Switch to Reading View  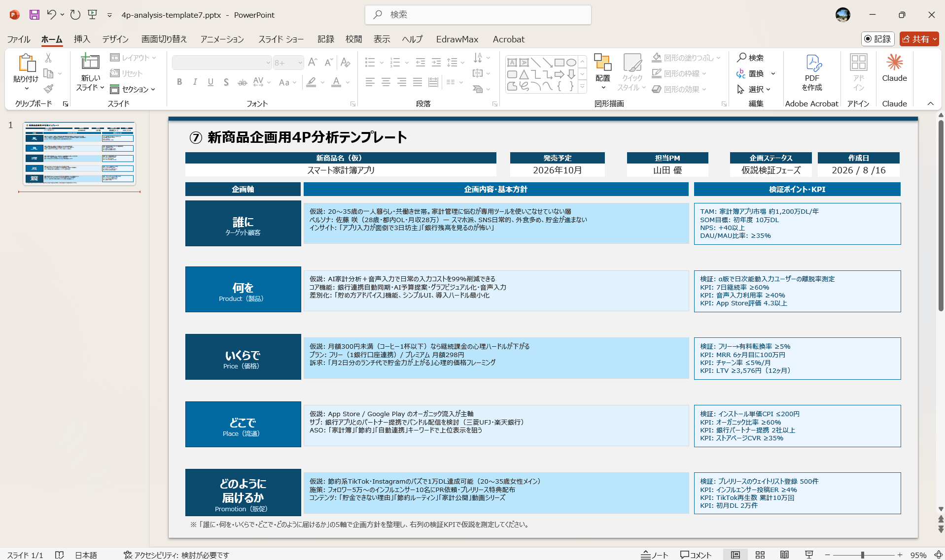(784, 555)
